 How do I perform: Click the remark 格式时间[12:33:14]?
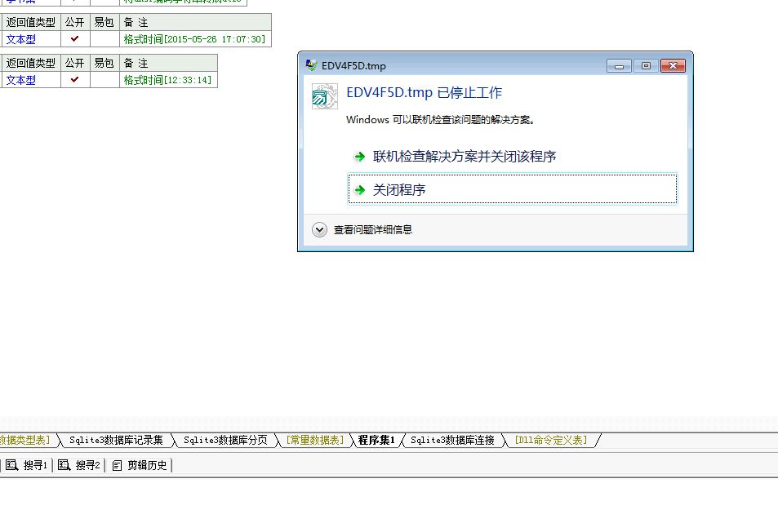[167, 80]
